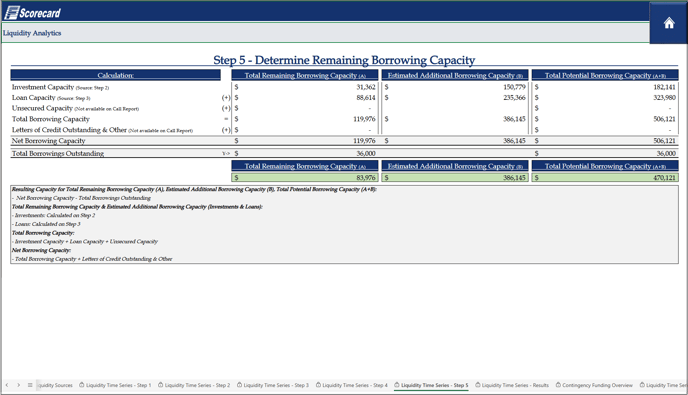Select the 235,366 value cell

coord(514,97)
